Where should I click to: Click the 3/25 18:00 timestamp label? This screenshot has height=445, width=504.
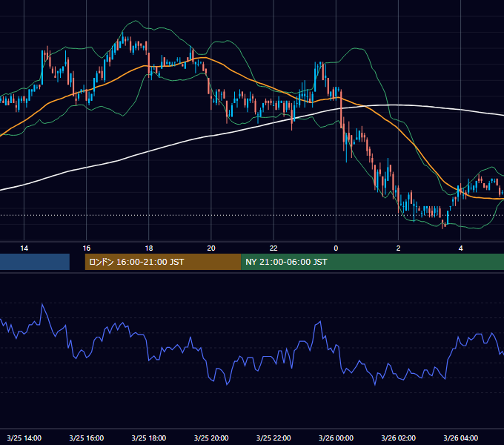[x=149, y=438]
